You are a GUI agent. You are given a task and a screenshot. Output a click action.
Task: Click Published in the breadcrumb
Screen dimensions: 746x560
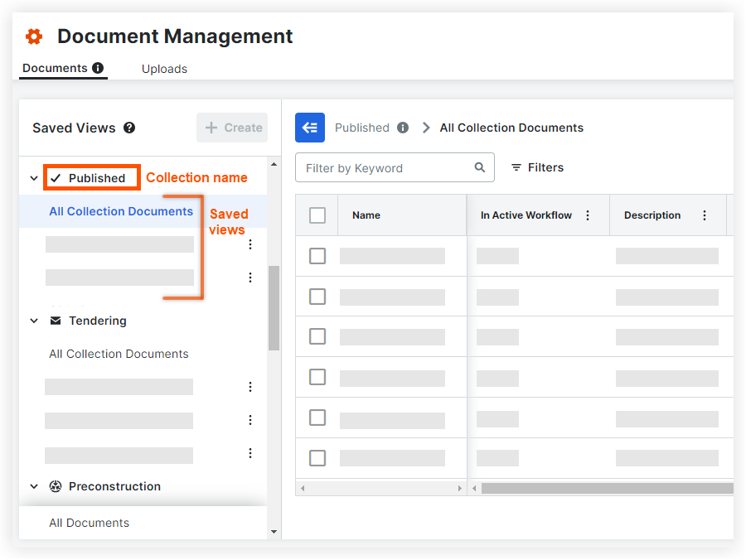[x=362, y=128]
